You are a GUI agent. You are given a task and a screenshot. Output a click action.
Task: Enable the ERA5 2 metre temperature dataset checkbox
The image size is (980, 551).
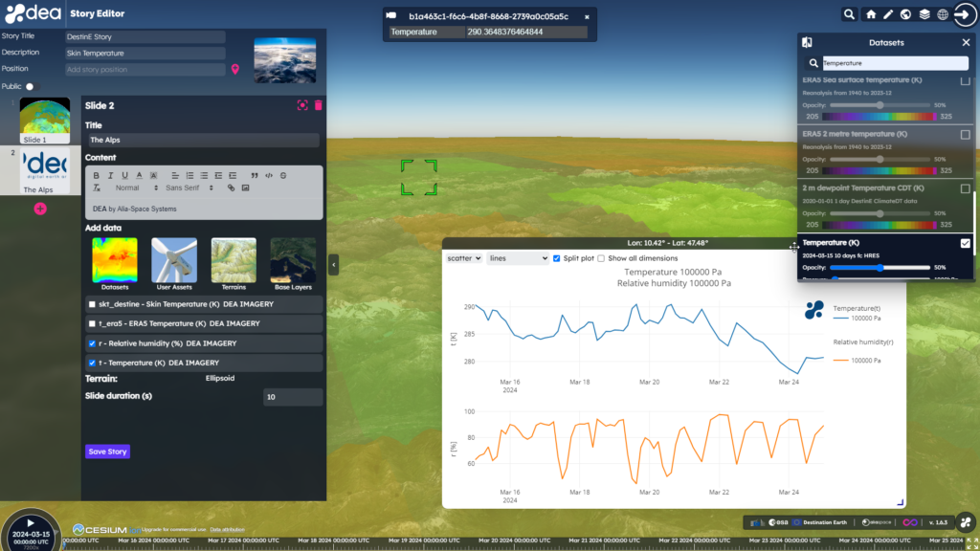[x=965, y=135]
